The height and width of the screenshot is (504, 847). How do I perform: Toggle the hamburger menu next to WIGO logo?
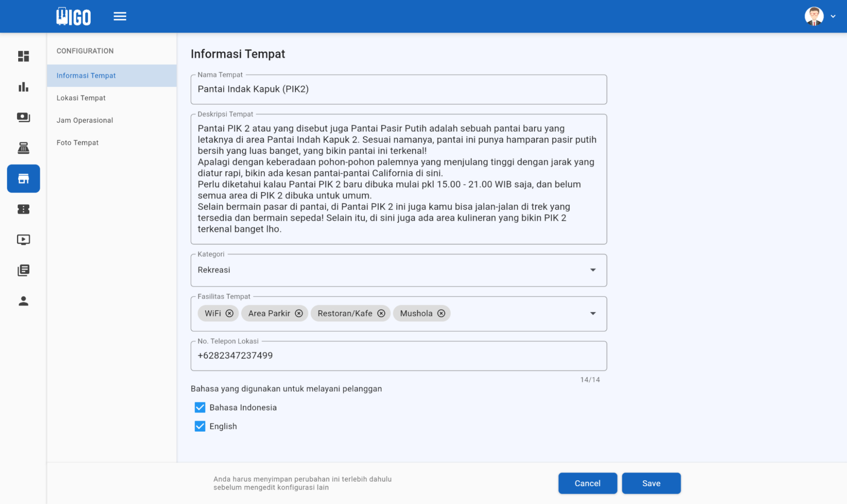pyautogui.click(x=120, y=17)
